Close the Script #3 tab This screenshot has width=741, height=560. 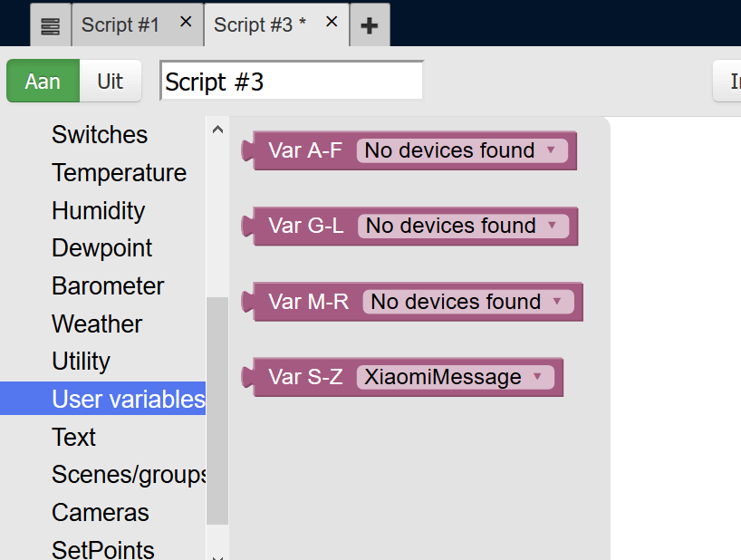point(332,23)
